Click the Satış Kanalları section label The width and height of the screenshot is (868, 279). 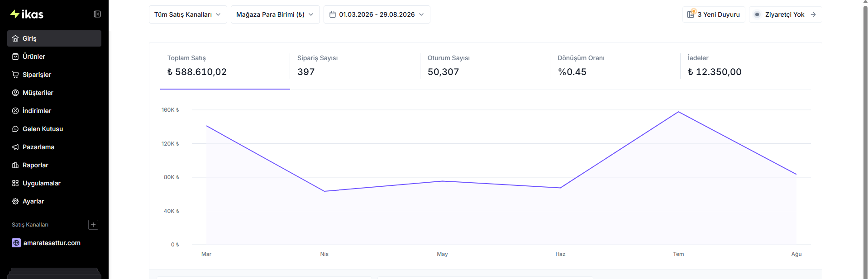click(30, 225)
